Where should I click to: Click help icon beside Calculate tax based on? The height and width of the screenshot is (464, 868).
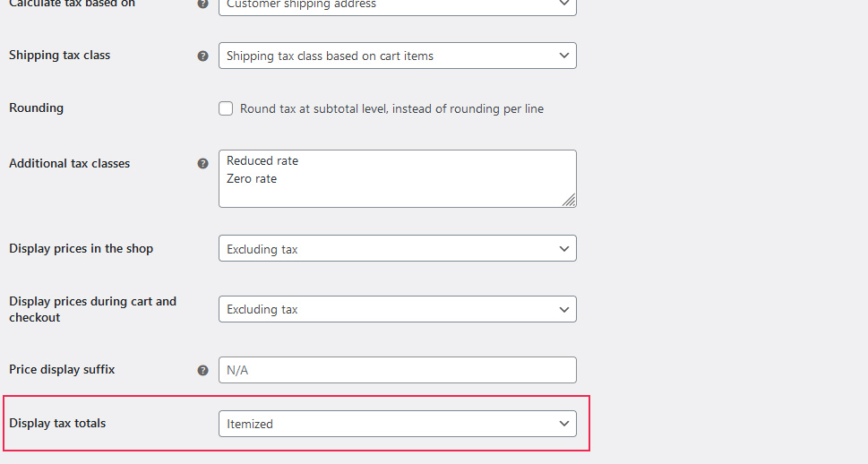click(x=202, y=4)
